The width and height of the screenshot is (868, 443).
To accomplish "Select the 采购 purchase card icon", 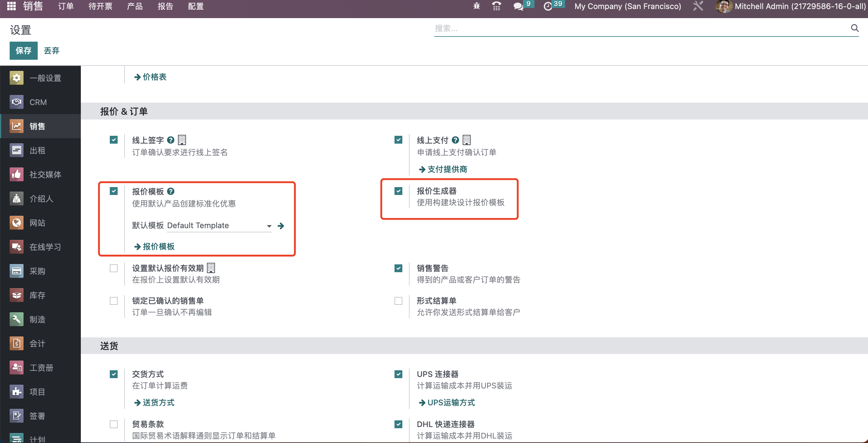I will point(17,271).
